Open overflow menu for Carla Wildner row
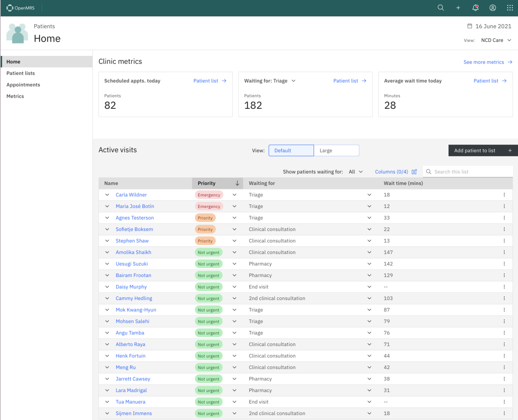The image size is (518, 420). pyautogui.click(x=504, y=195)
